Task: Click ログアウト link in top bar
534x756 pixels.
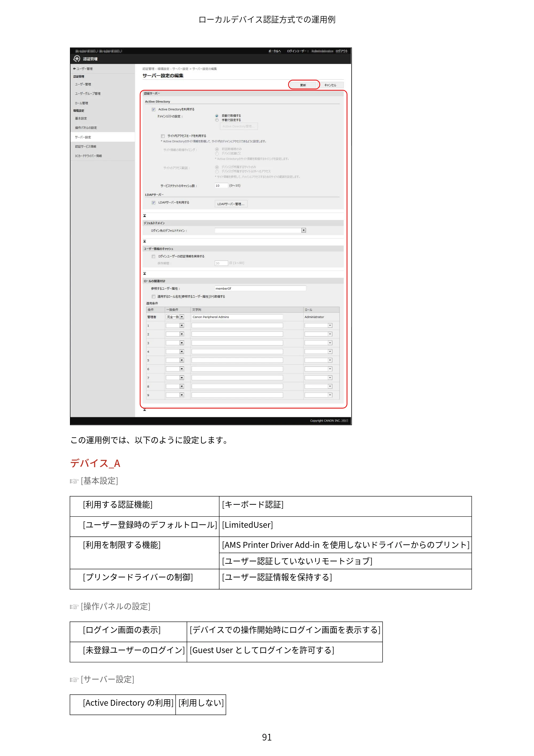Action: coord(341,51)
